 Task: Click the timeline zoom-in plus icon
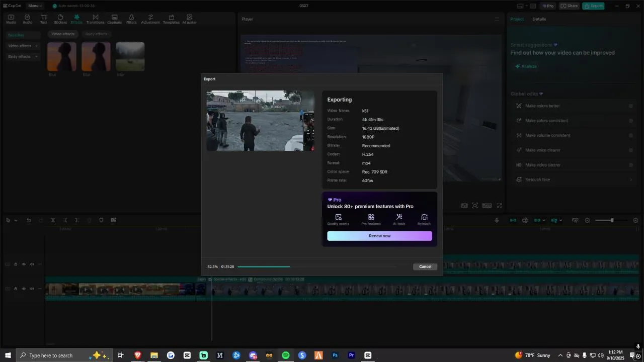click(635, 220)
